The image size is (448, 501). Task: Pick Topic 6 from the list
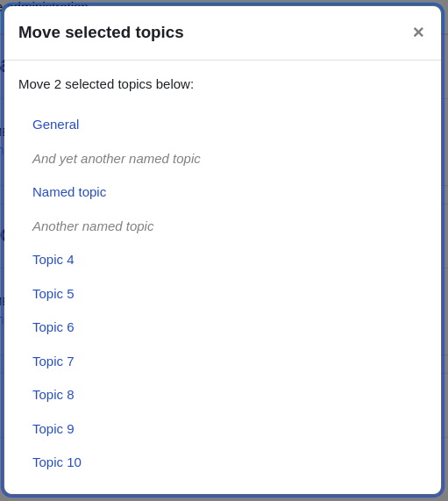point(53,327)
